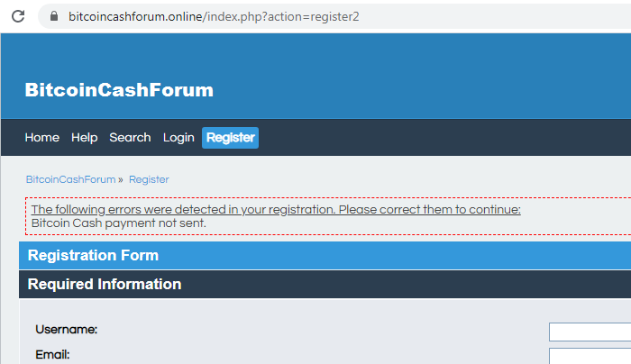Click the Registration Form header bar
Image resolution: width=631 pixels, height=364 pixels.
[x=325, y=255]
